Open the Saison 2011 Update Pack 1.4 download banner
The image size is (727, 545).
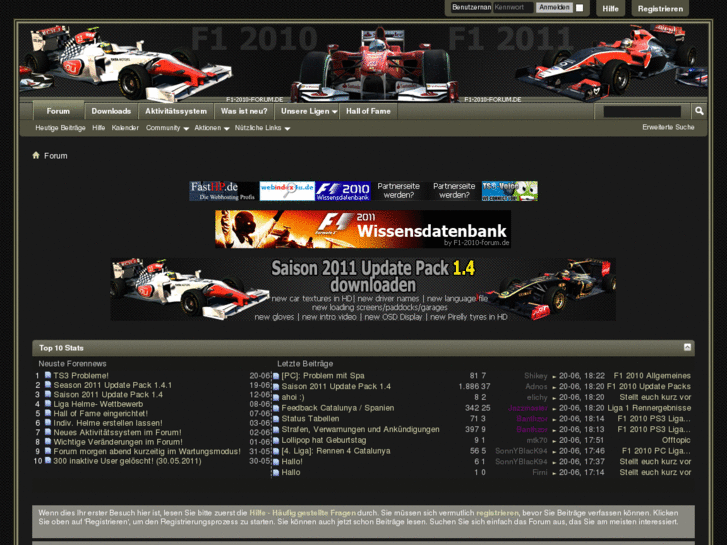coord(363,289)
